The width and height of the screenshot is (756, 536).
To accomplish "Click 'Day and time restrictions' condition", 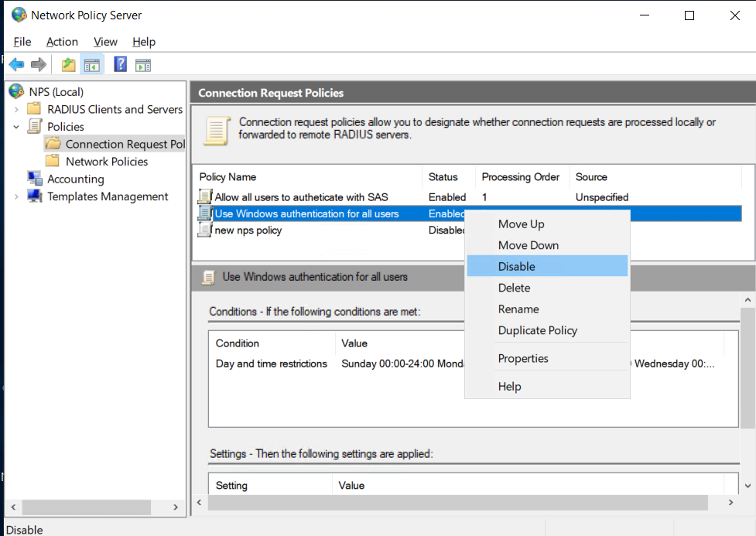I will point(271,364).
